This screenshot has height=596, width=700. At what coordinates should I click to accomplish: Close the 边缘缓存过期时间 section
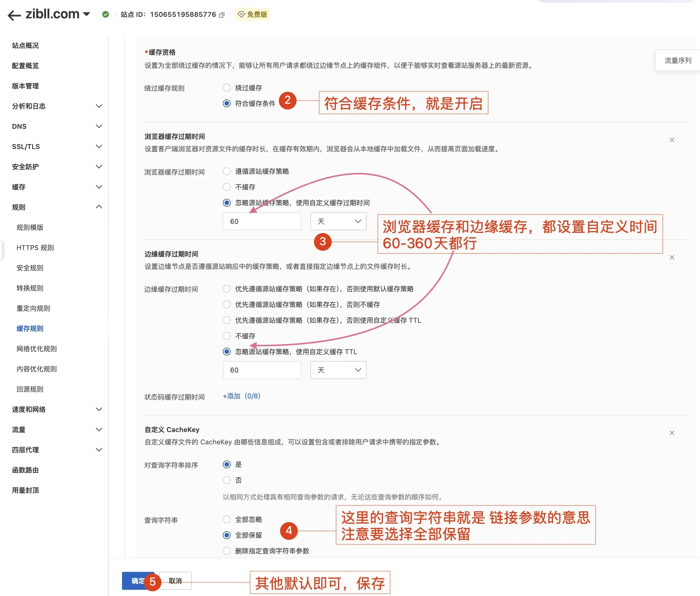[672, 257]
